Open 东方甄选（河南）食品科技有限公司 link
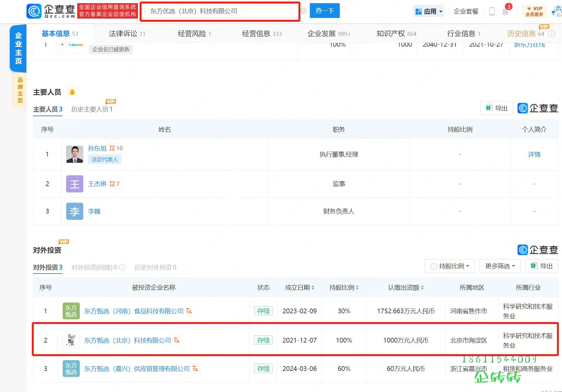 [x=134, y=311]
